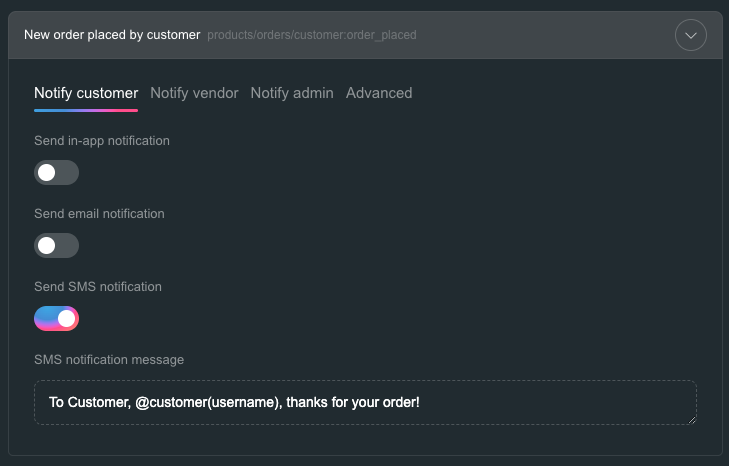729x466 pixels.
Task: Open the Notify admin tab
Action: click(292, 93)
